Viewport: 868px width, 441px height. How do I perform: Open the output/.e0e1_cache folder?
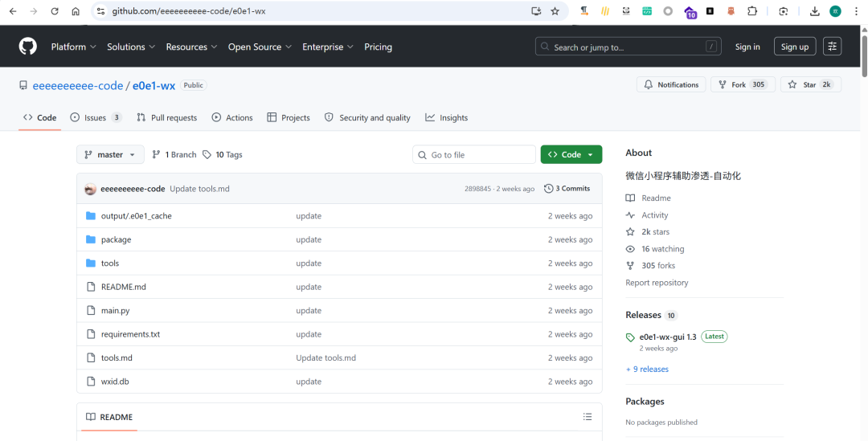point(136,216)
